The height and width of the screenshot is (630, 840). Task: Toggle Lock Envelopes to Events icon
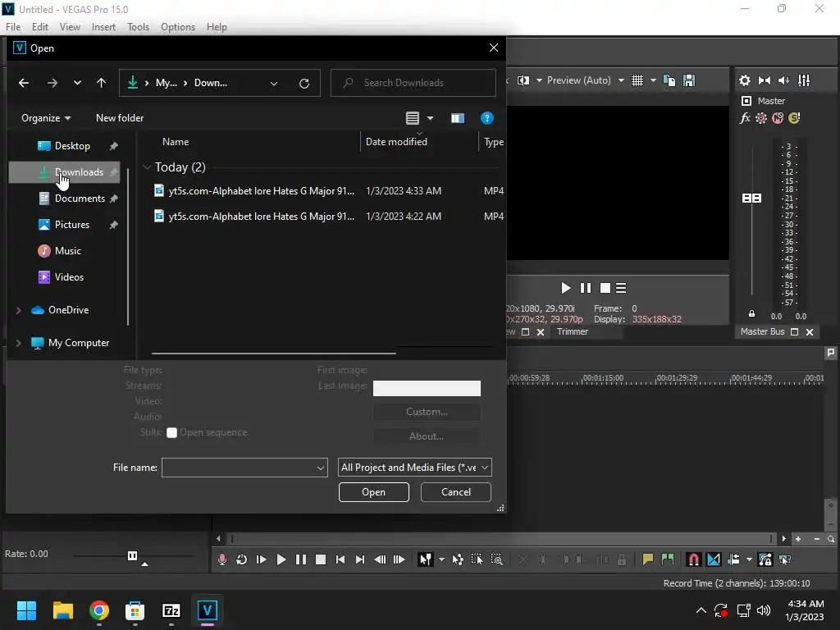[x=765, y=559]
